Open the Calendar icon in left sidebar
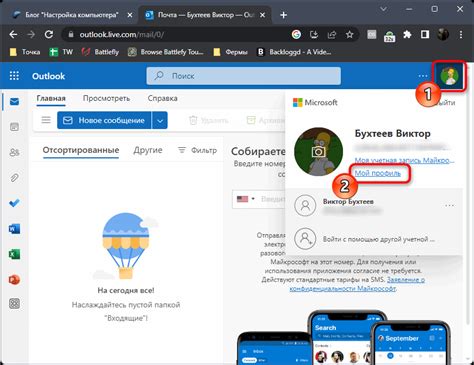Image resolution: width=474 pixels, height=365 pixels. (14, 127)
